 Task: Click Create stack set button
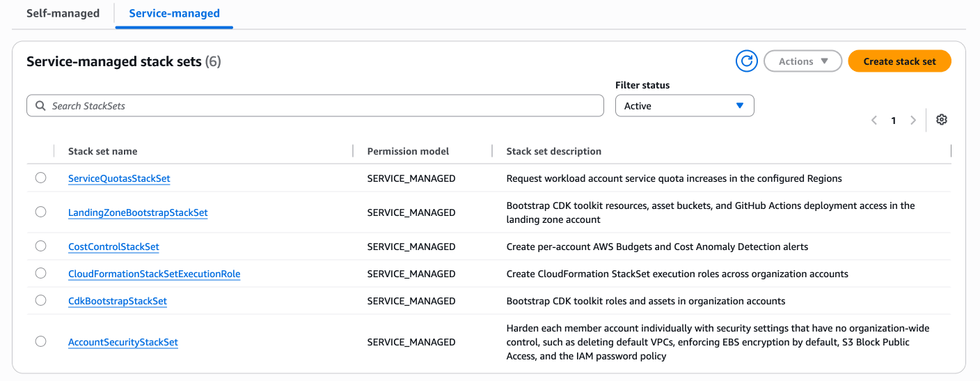click(x=900, y=61)
